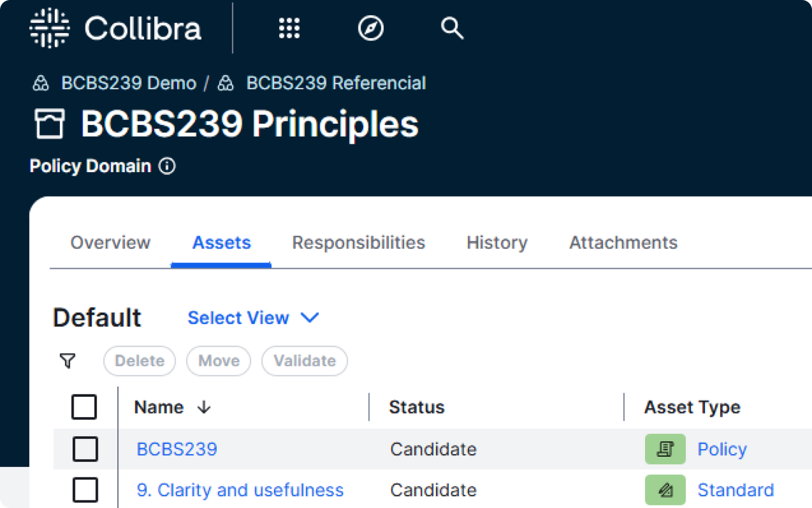Open the Responsibilities tab
812x508 pixels.
[x=359, y=243]
